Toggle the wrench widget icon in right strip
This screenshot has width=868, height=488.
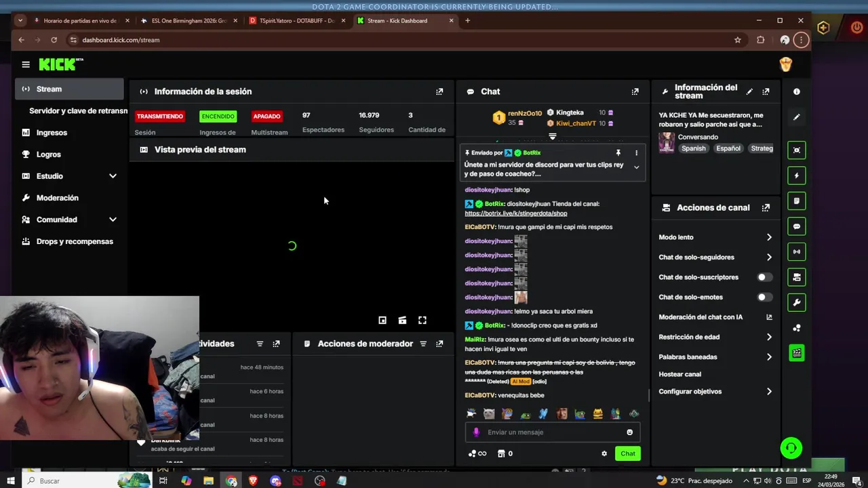[x=797, y=302]
